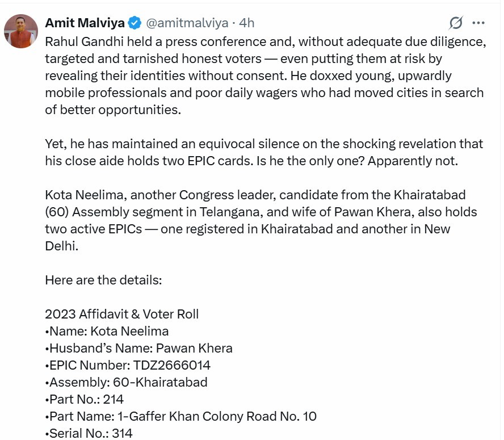Click the 'Part Name: 1-Gaffer Khan Colony' line

click(x=181, y=416)
